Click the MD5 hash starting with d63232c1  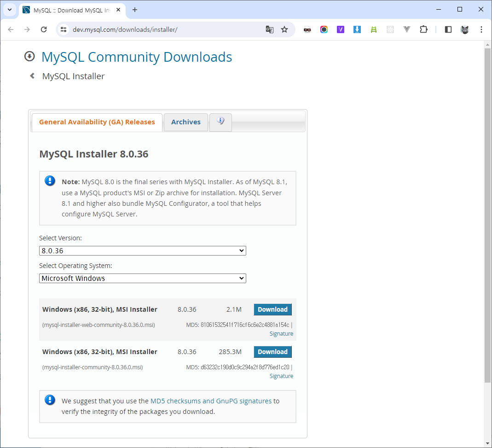tap(245, 367)
